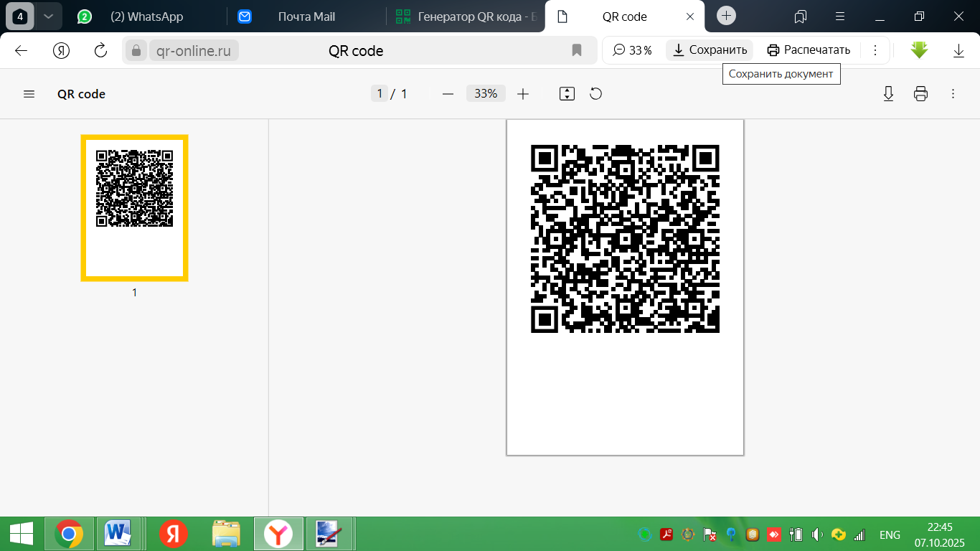
Task: Click the Yandex Browser taskbar icon
Action: [278, 534]
